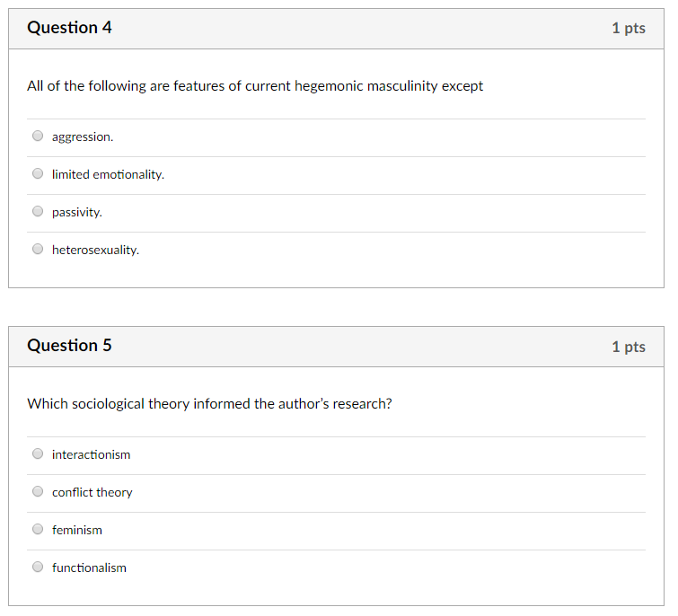
Task: Click the 'interactionism' answer label
Action: pyautogui.click(x=92, y=454)
